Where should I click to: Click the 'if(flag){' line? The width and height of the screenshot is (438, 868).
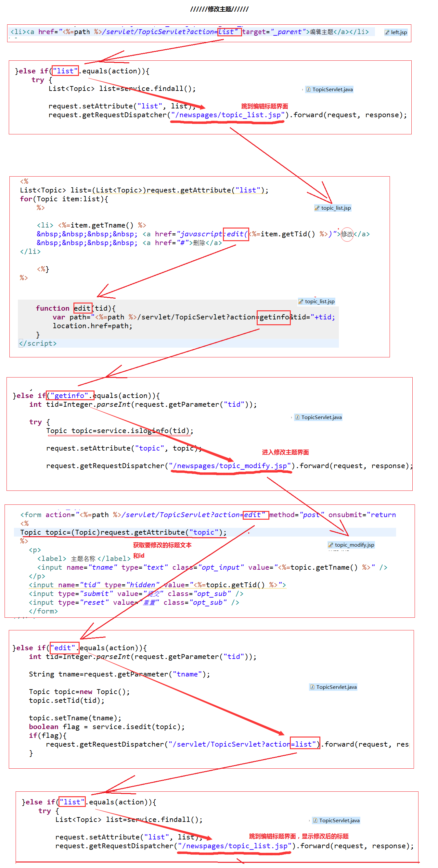point(47,735)
